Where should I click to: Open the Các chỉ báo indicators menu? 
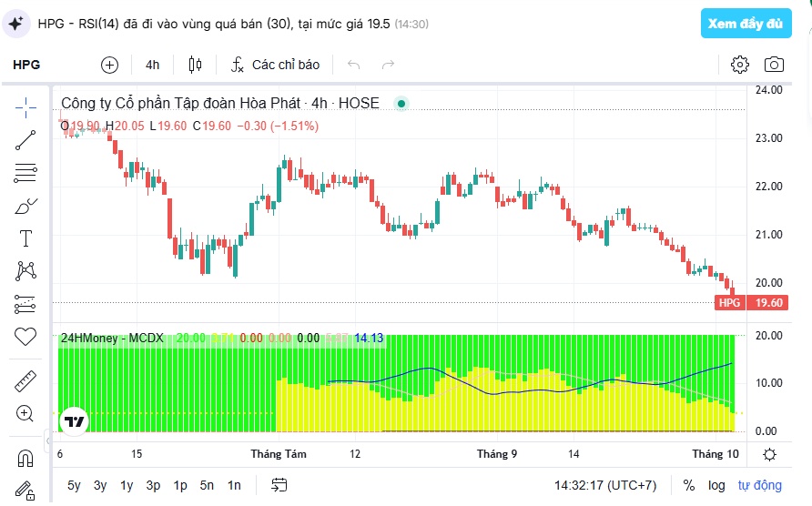(276, 65)
